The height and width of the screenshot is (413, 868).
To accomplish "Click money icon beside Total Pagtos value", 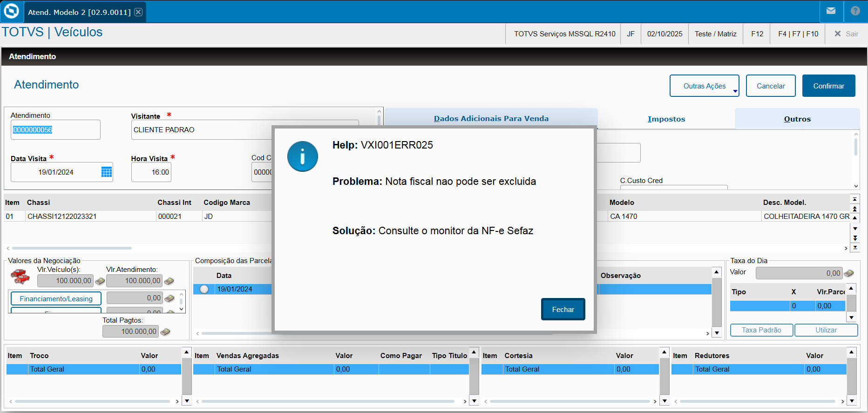I will coord(165,332).
